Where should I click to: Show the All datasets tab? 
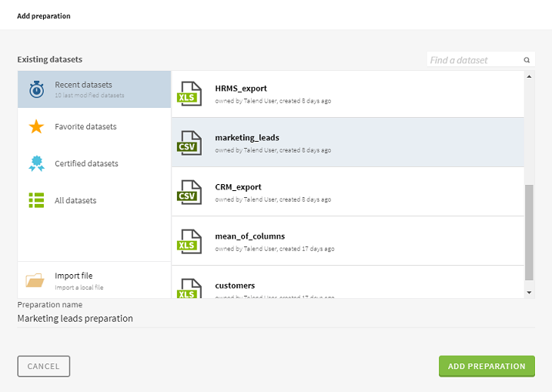[x=75, y=200]
